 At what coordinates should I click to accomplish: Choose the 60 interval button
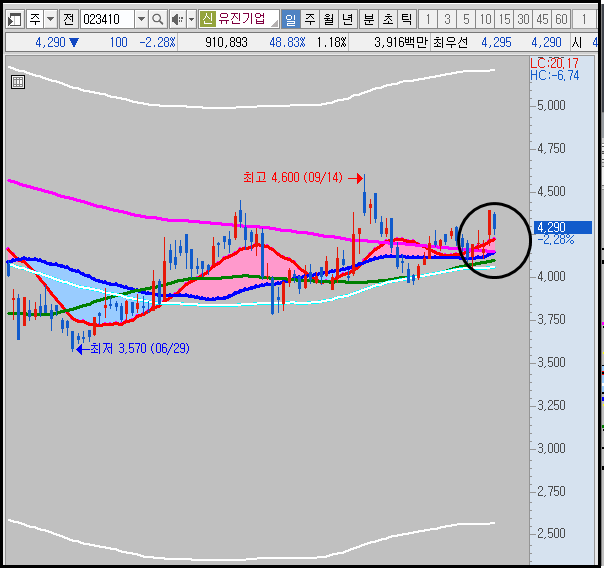click(561, 19)
